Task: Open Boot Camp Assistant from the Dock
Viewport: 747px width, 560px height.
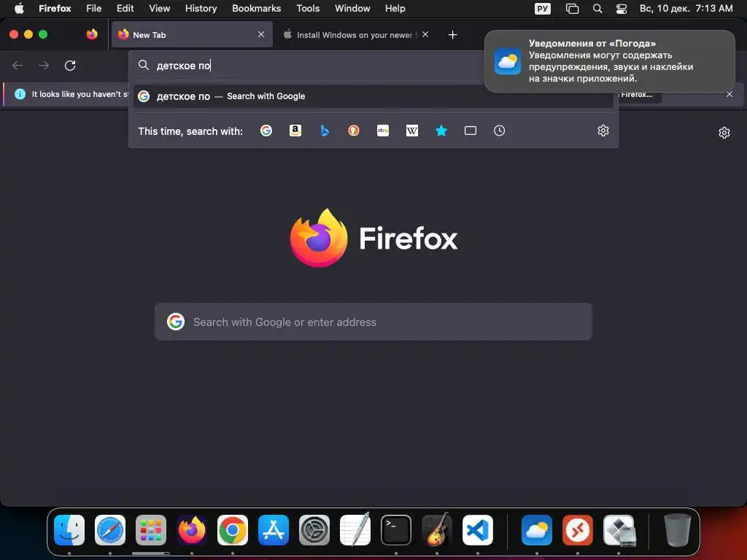Action: (619, 530)
